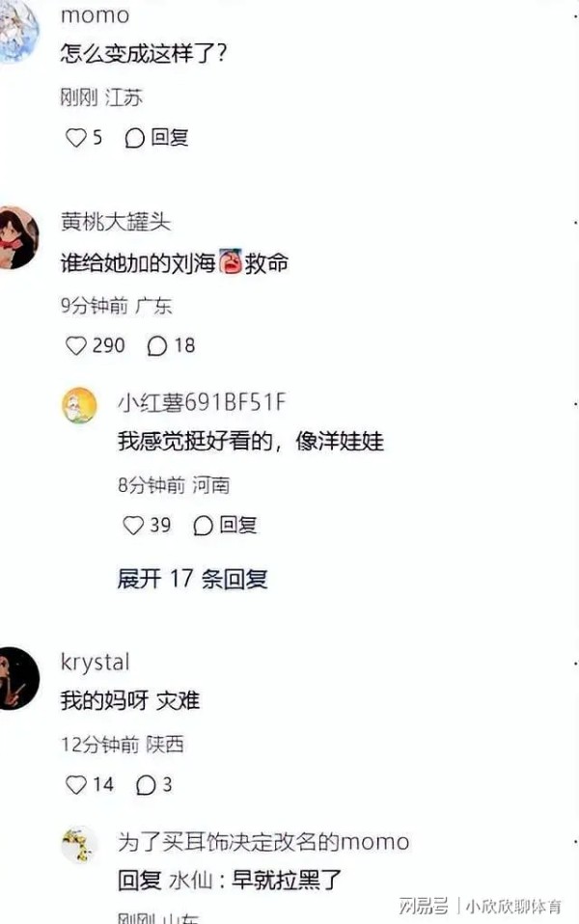This screenshot has height=924, width=579.
Task: Open krystal's dark profile avatar
Action: tap(17, 678)
